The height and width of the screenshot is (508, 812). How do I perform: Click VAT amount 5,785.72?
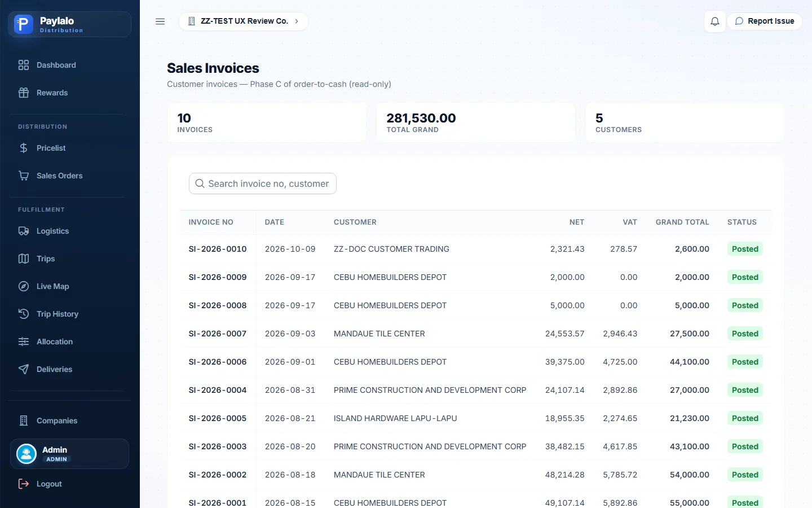pyautogui.click(x=620, y=475)
